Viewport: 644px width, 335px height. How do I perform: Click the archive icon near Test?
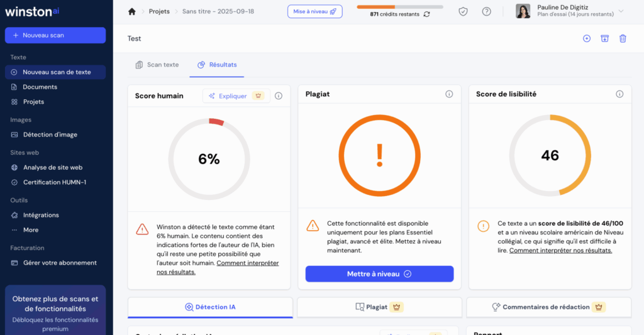click(x=604, y=38)
